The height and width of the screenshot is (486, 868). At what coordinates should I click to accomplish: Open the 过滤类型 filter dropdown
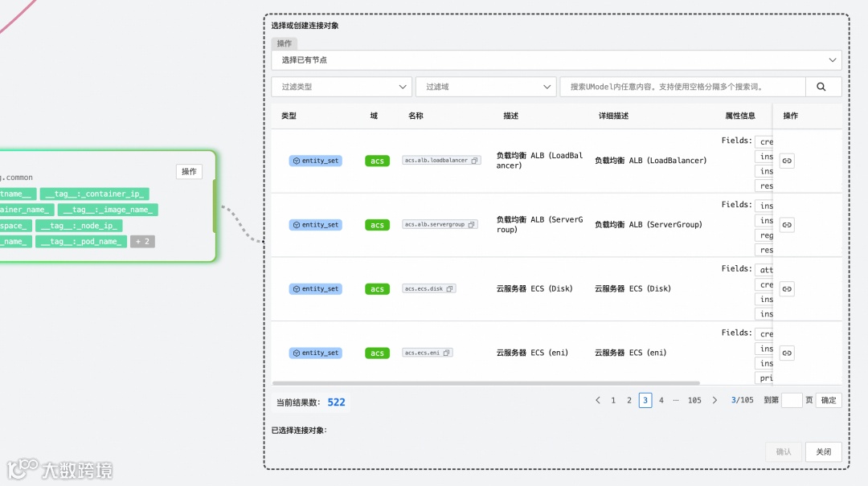point(342,87)
